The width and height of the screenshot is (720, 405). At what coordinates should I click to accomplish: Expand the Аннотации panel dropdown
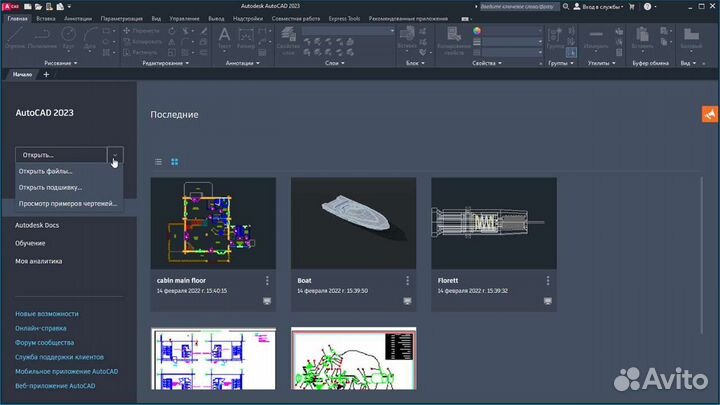[x=242, y=63]
